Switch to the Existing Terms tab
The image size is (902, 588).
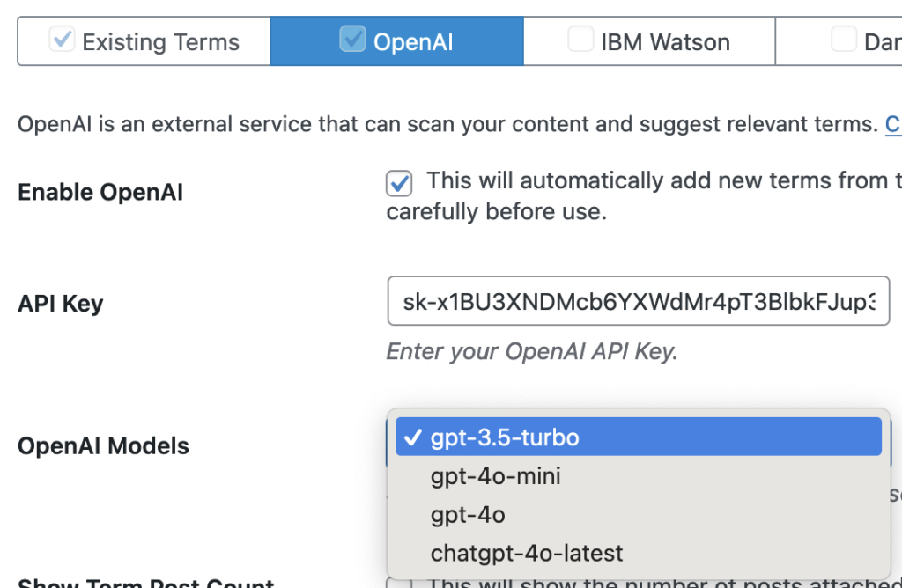(144, 41)
